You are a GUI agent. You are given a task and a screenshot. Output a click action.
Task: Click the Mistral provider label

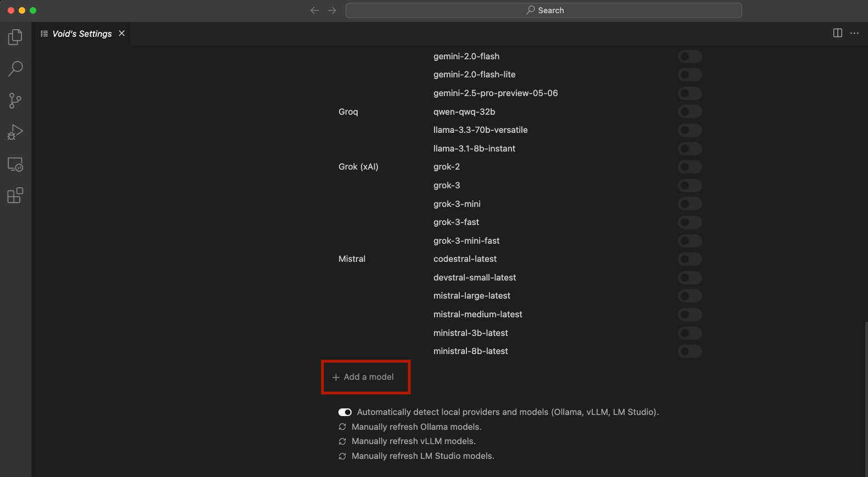point(352,259)
